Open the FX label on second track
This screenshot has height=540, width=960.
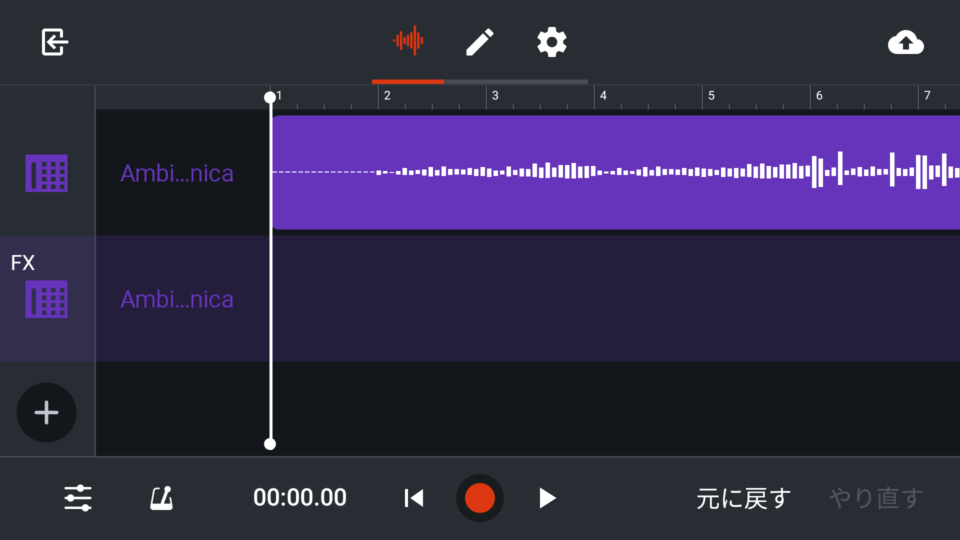(23, 263)
